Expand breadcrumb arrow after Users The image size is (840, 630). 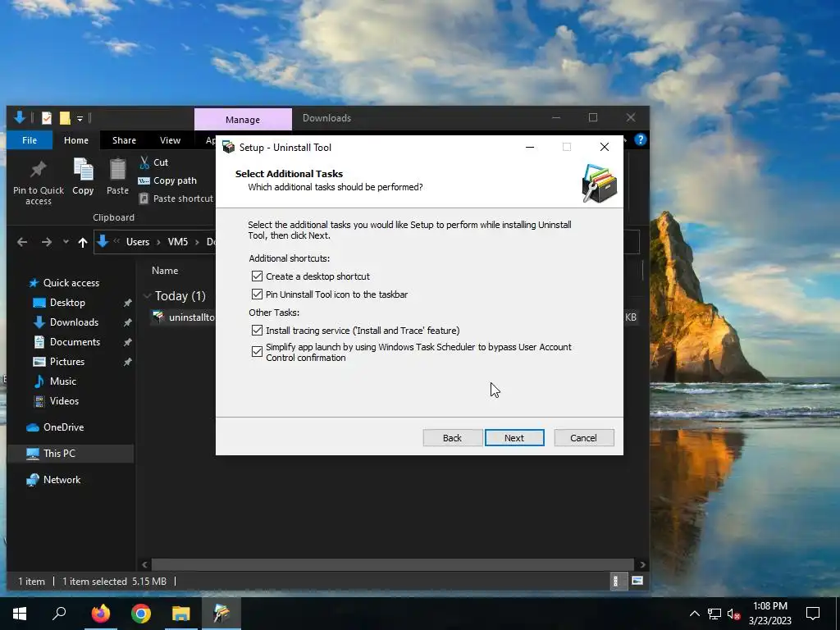pyautogui.click(x=158, y=242)
